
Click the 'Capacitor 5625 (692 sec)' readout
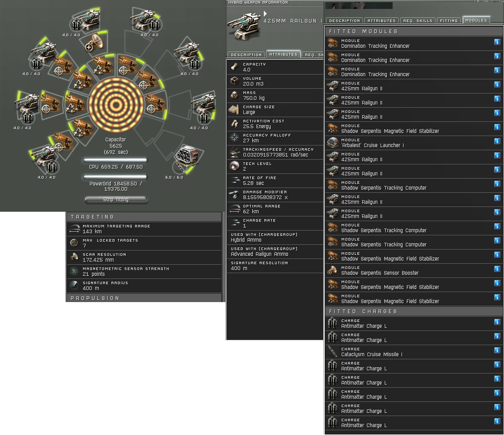click(x=116, y=146)
